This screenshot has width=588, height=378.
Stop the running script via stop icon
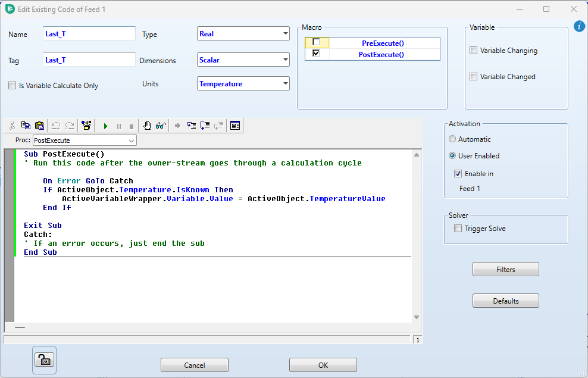[132, 125]
